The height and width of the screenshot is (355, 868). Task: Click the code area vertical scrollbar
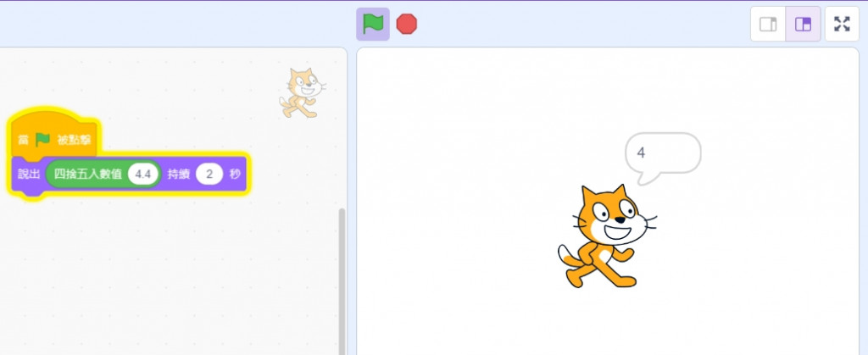[x=342, y=281]
